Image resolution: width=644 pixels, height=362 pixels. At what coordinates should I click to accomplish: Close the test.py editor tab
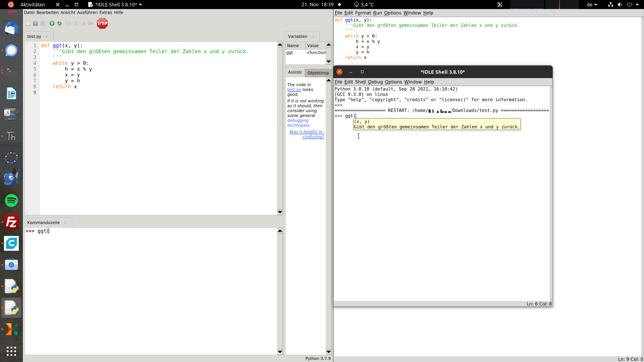coord(47,36)
